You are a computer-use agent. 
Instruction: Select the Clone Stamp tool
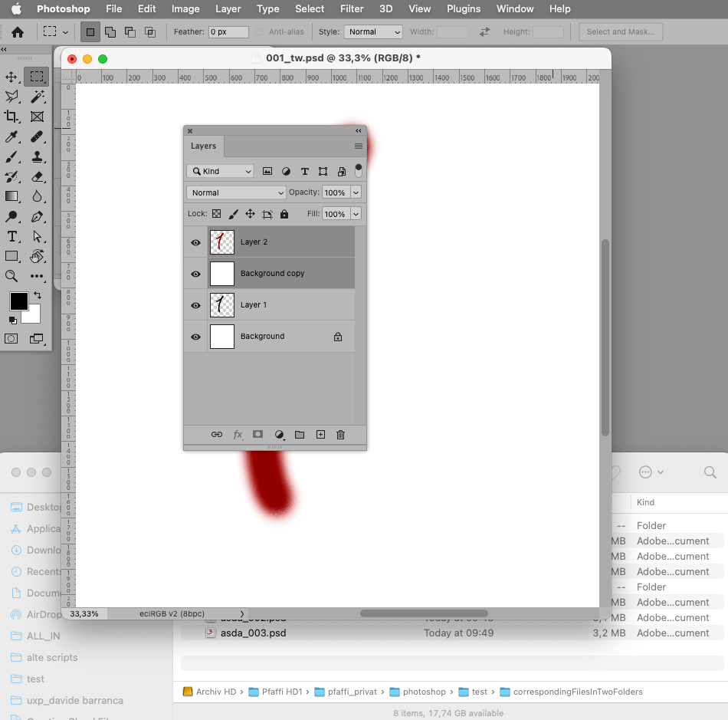[37, 157]
